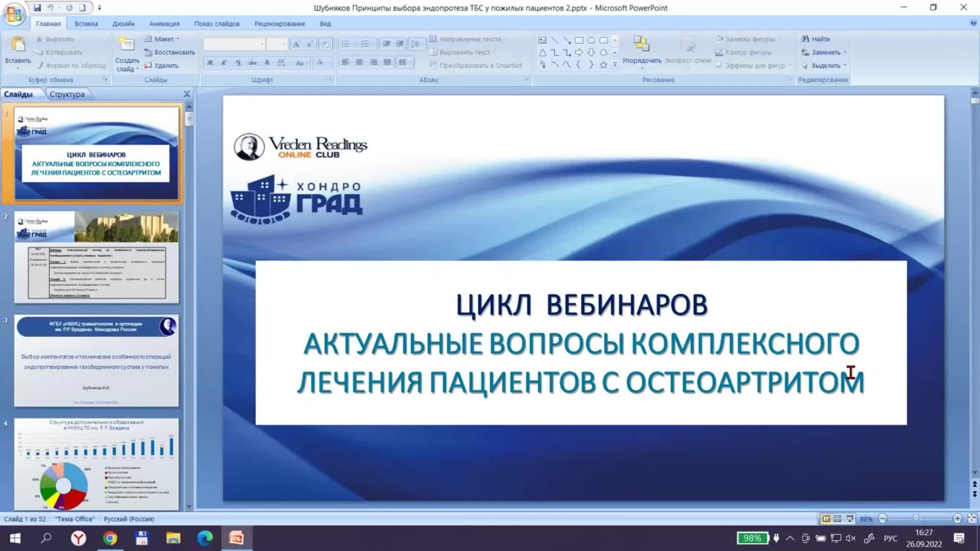
Task: Select slide 3 thumbnail
Action: pos(96,360)
